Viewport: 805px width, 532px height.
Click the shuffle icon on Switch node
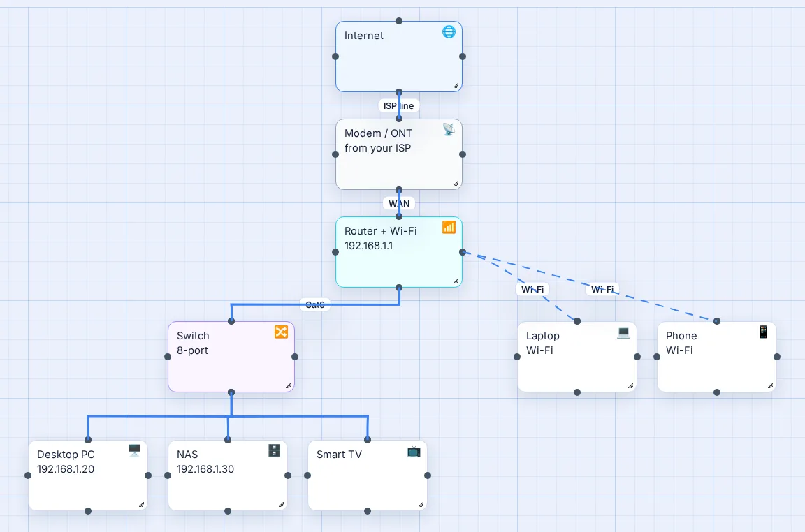click(x=281, y=332)
